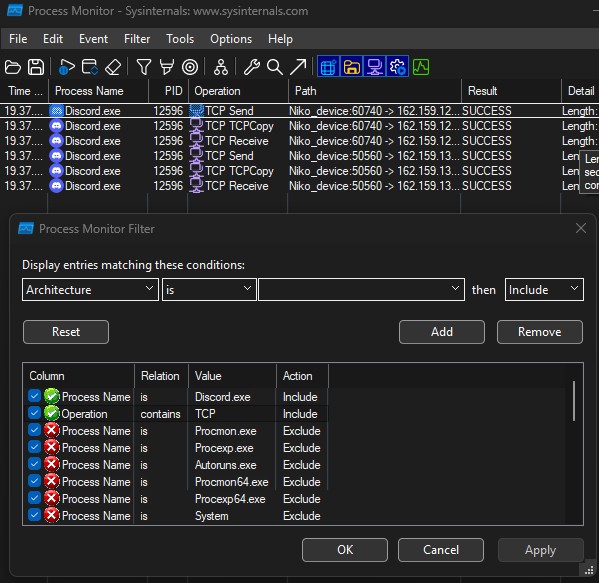Toggle Show Network Activity toolbar icon
Viewport: 599px width, 583px height.
tap(374, 67)
